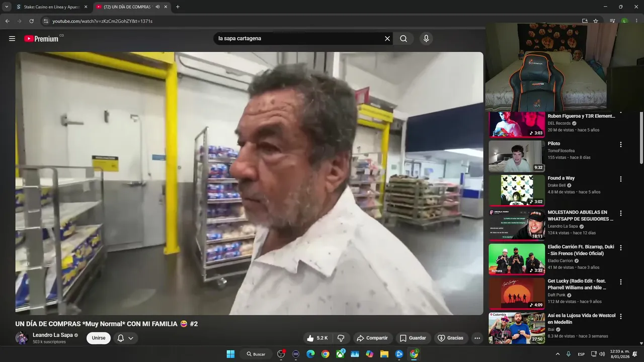Go back to the previous page
Image resolution: width=644 pixels, height=362 pixels.
(7, 21)
